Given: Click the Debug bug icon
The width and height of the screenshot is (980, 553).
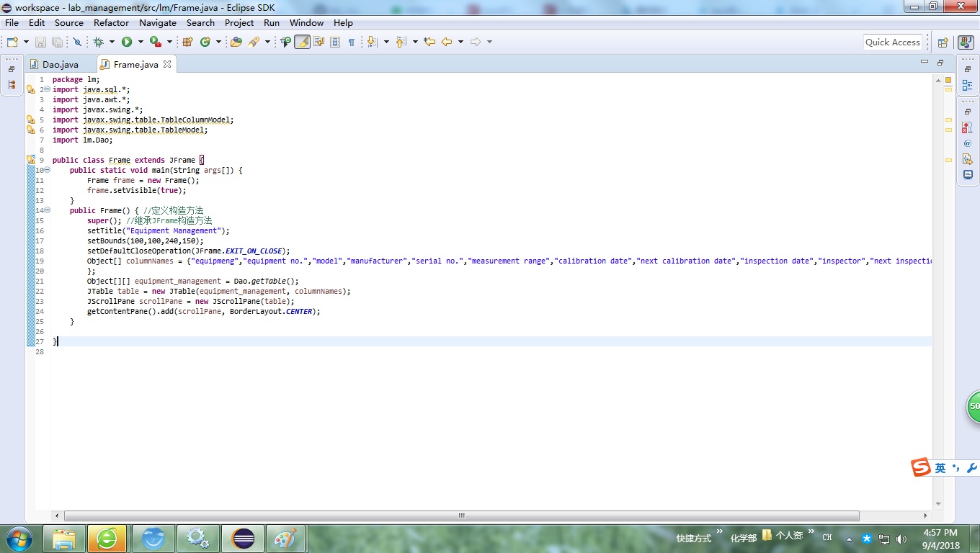Looking at the screenshot, I should 98,42.
